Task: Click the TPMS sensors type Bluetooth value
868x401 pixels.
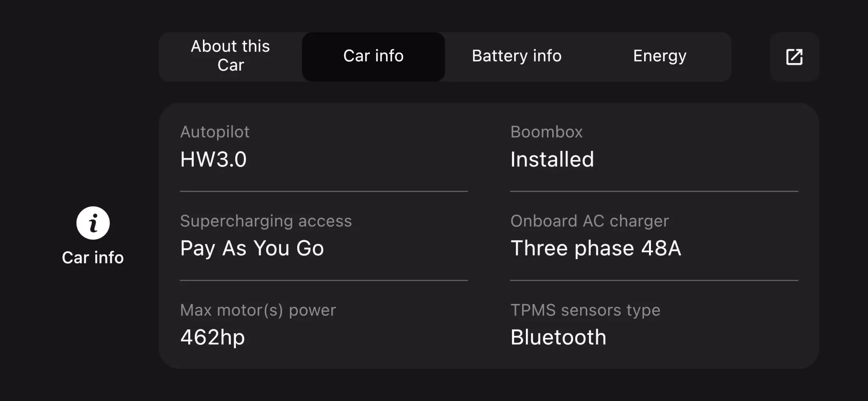Action: 558,337
